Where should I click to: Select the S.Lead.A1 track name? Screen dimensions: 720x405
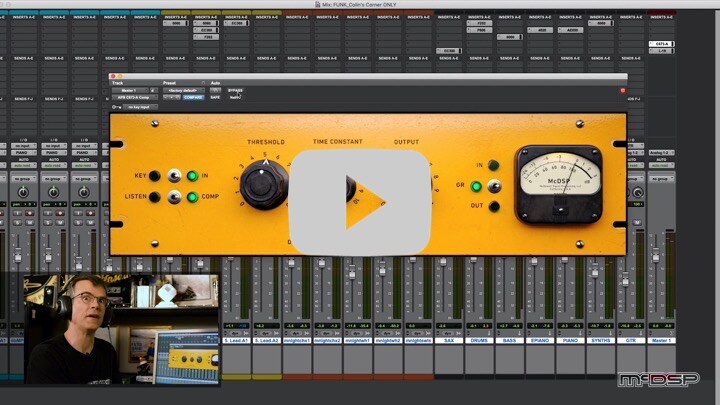(236, 341)
